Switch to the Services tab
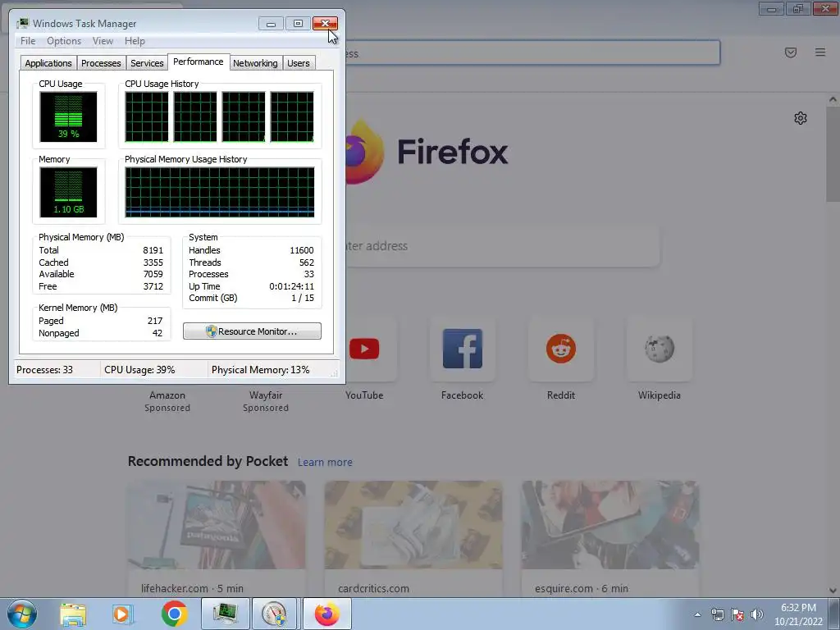Image resolution: width=840 pixels, height=630 pixels. coord(147,63)
